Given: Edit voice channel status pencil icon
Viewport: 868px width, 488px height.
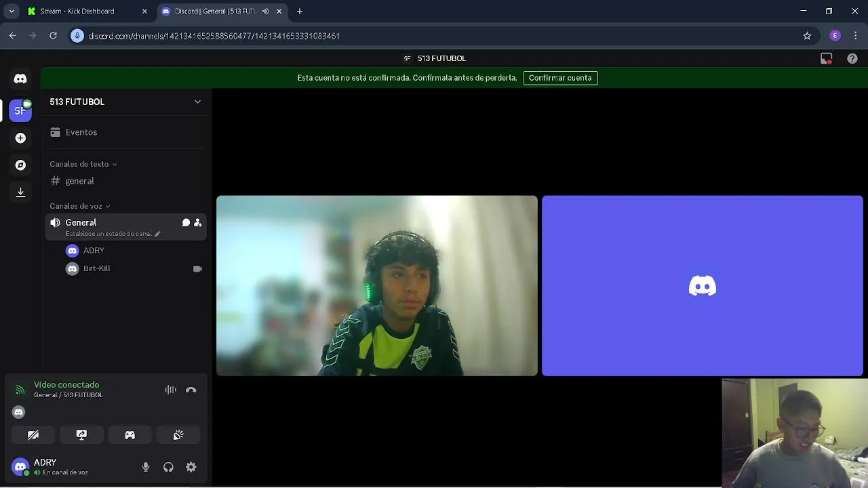Looking at the screenshot, I should pyautogui.click(x=157, y=234).
